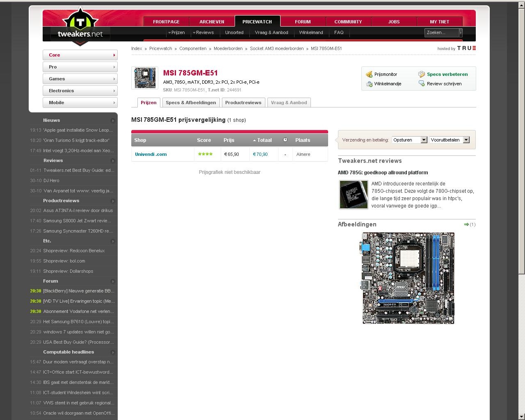Viewport: 525px width, 420px height.
Task: Click the Zoeken search field
Action: 442,32
